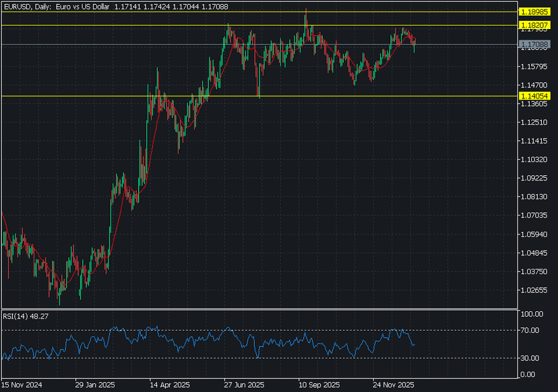Select the yellow 1.14054 price label
The width and height of the screenshot is (558, 392).
pyautogui.click(x=535, y=96)
